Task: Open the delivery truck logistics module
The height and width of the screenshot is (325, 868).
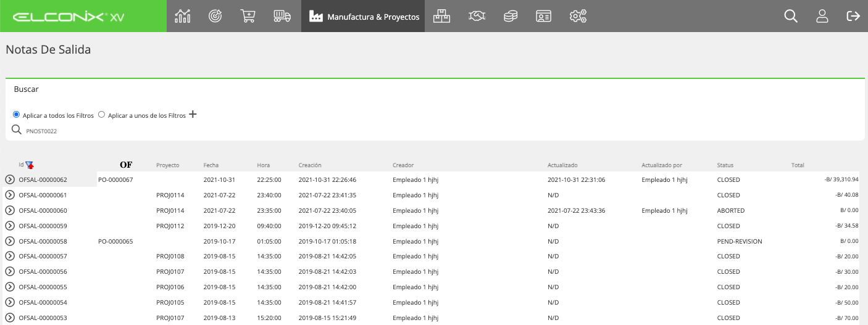Action: [282, 16]
